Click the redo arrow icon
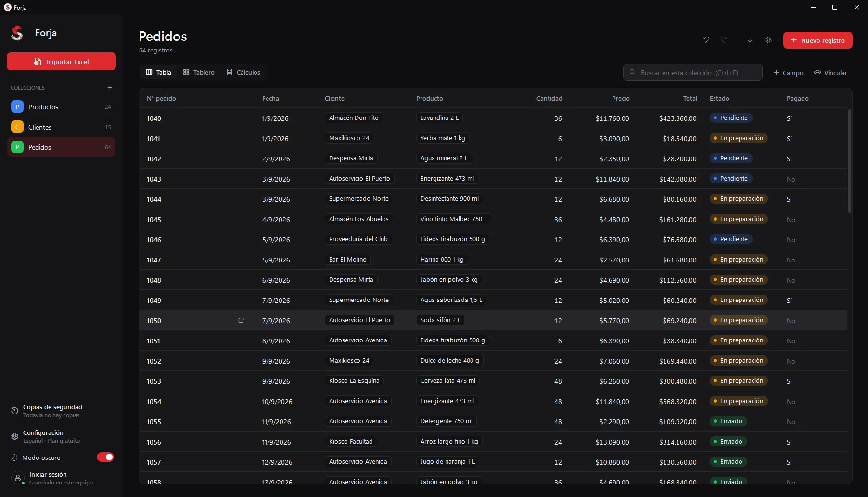 tap(724, 40)
